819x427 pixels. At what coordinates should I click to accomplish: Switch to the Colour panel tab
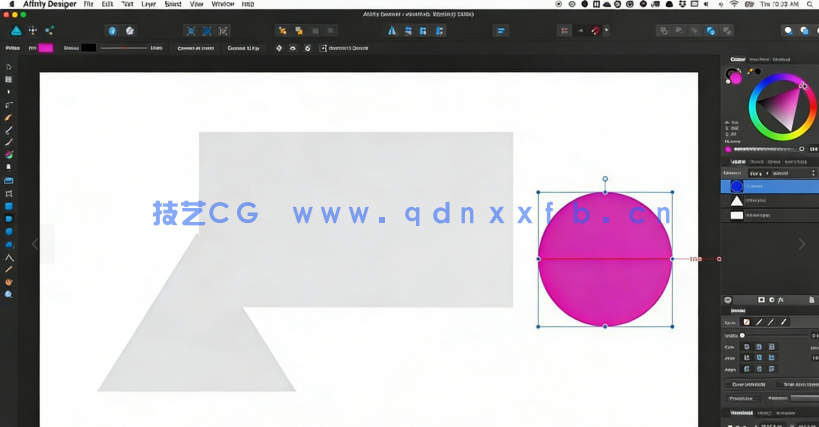(738, 60)
